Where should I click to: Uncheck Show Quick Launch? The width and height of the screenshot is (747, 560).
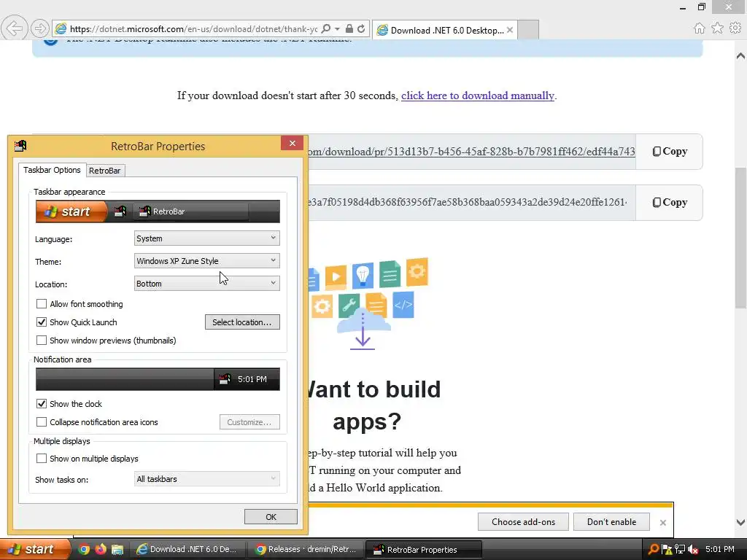pyautogui.click(x=42, y=322)
